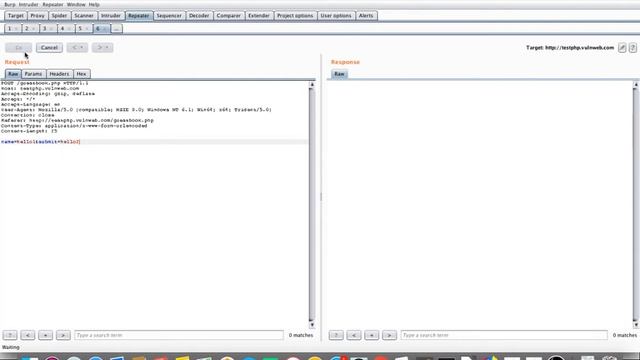Go to previous match in request search
640x360 pixels.
[28, 335]
